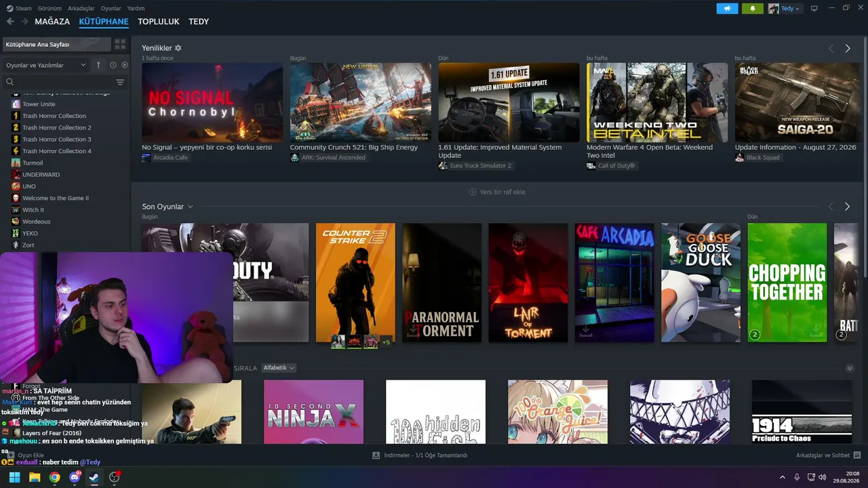
Task: Toggle the recent-activity clock filter in sidebar
Action: [x=113, y=65]
